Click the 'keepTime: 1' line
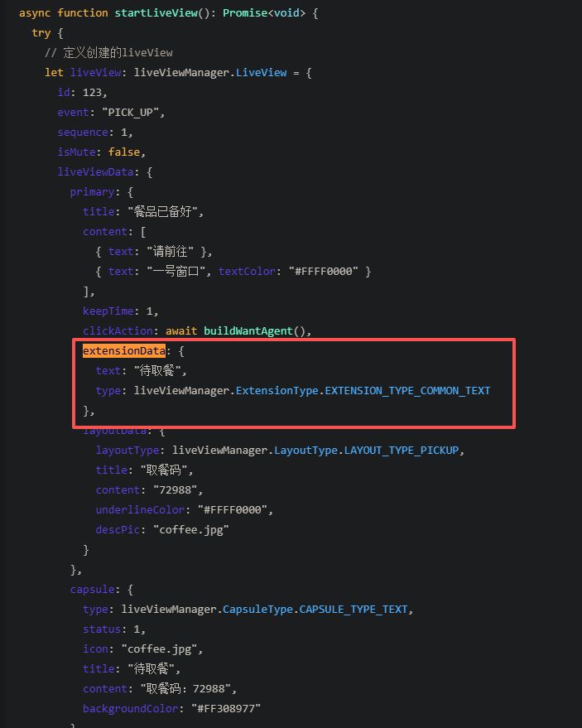Screen dimensions: 582x728 [x=121, y=311]
